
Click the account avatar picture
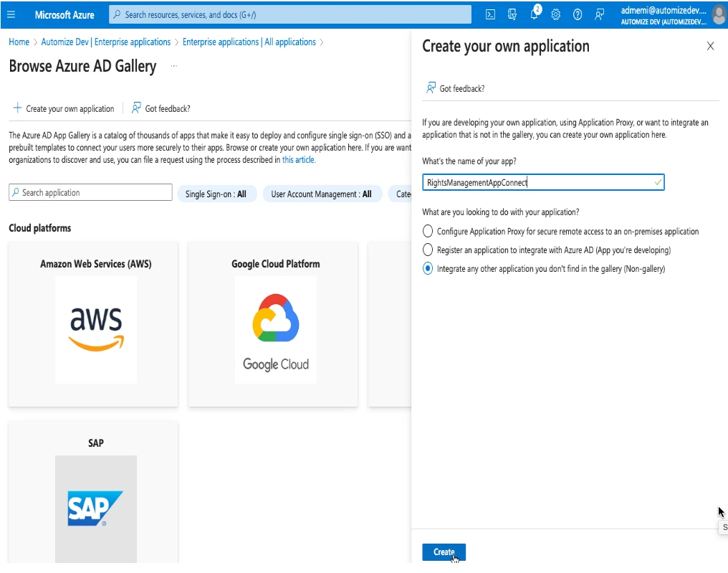click(719, 14)
